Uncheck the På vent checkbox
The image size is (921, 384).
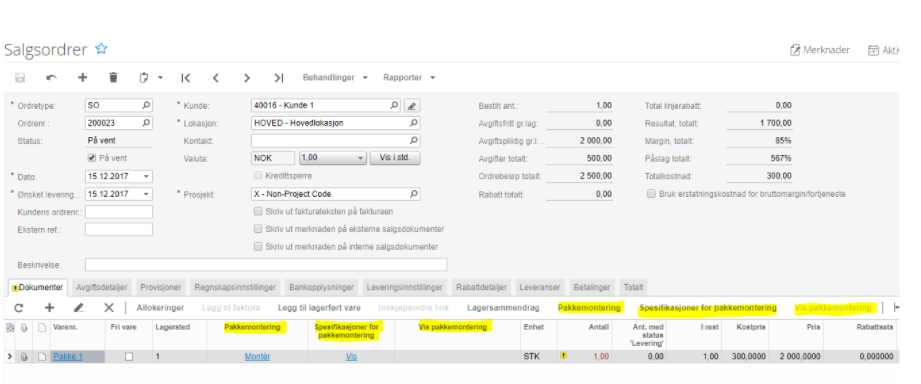click(92, 158)
